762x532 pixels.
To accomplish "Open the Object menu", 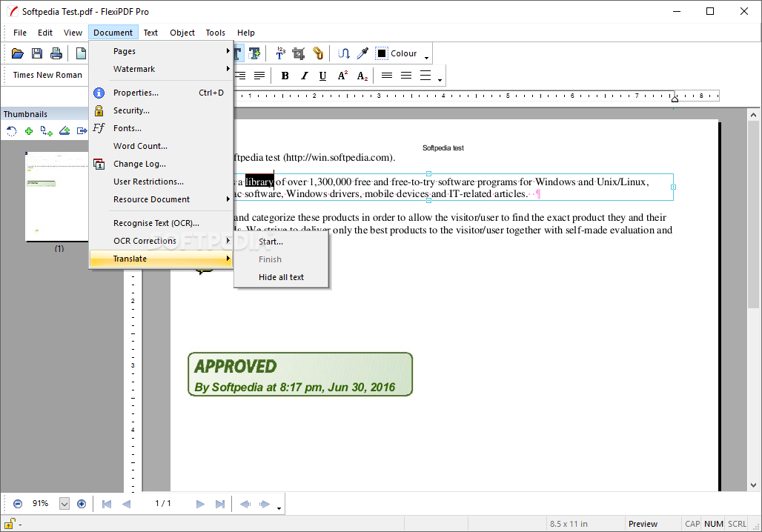I will 182,33.
